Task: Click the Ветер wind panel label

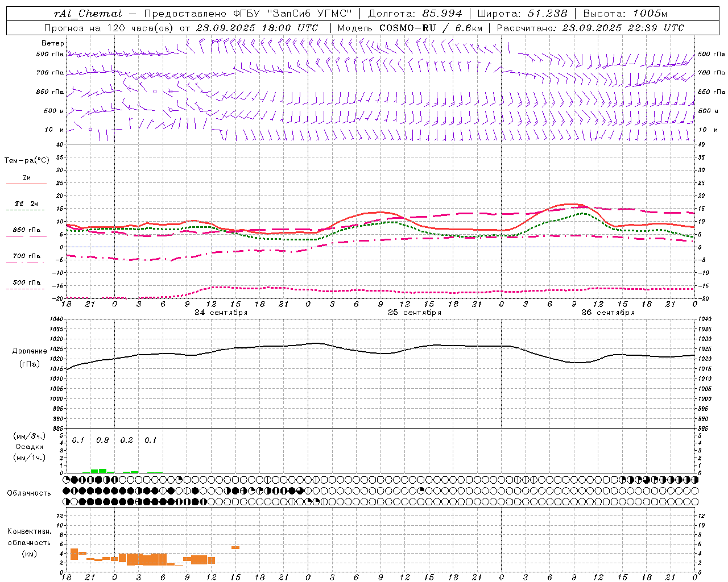Action: coord(53,43)
